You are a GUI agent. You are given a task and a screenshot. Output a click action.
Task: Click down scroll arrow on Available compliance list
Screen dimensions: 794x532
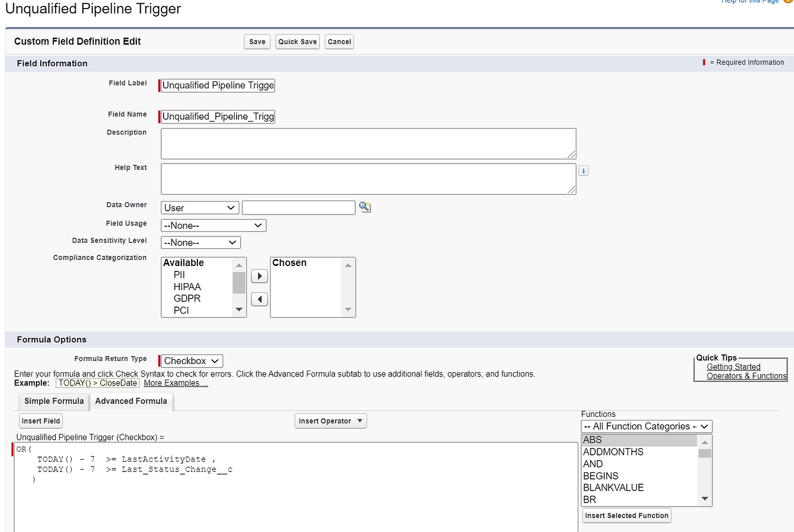click(239, 310)
